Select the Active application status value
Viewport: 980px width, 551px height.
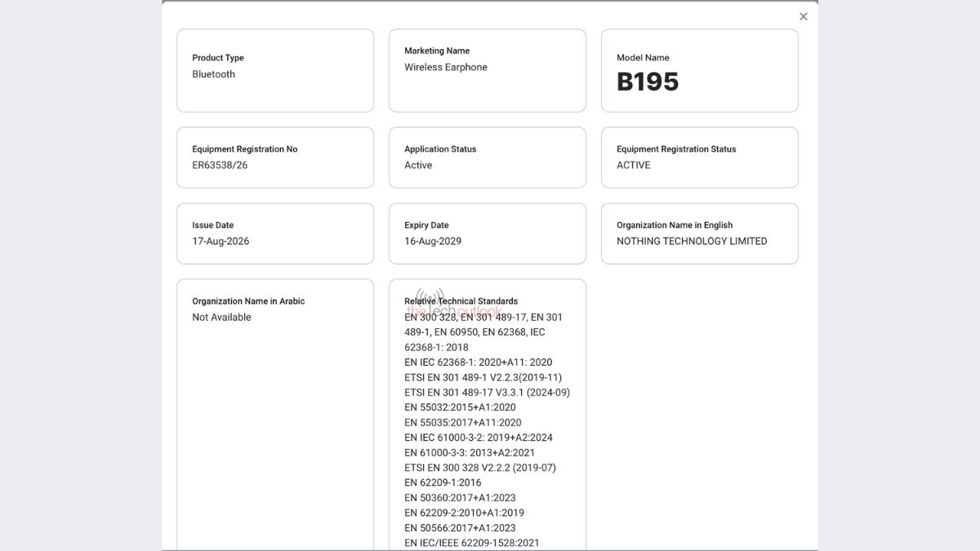(x=418, y=165)
